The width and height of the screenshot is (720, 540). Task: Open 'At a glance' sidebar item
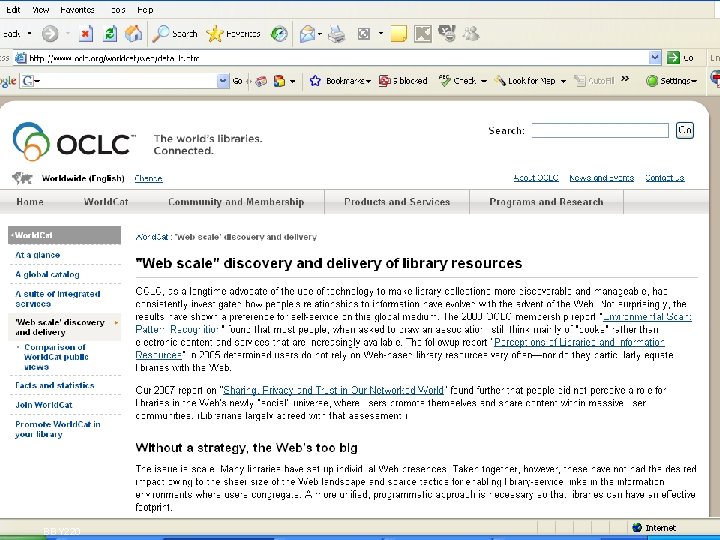point(38,255)
